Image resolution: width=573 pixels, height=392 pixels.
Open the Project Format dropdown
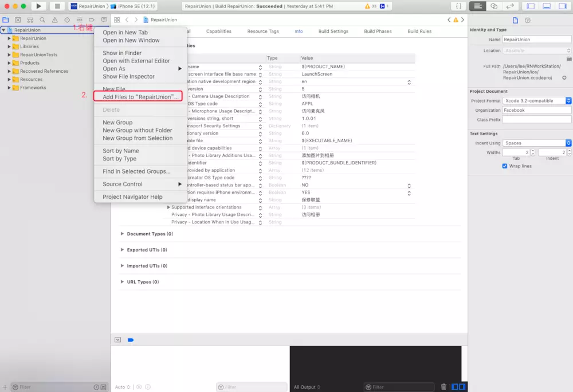536,100
